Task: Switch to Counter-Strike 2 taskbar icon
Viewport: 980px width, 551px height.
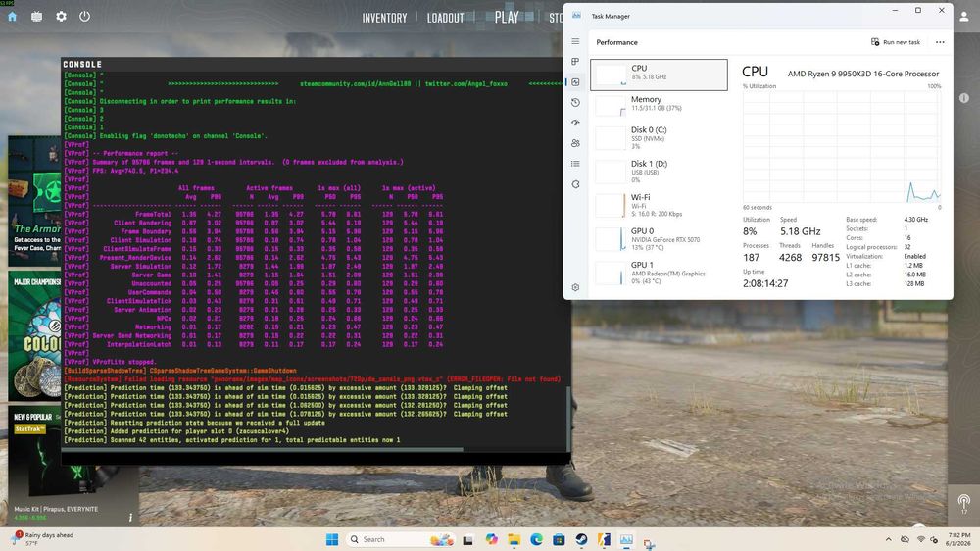Action: coord(604,540)
